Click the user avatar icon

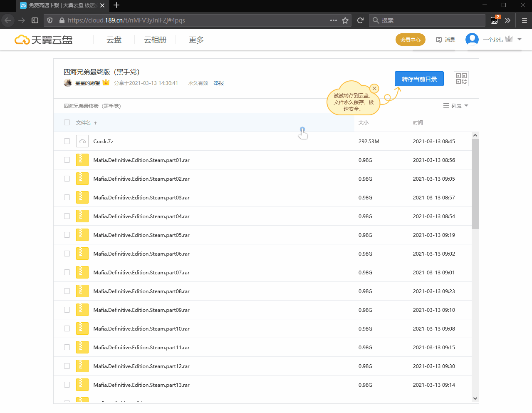click(472, 40)
